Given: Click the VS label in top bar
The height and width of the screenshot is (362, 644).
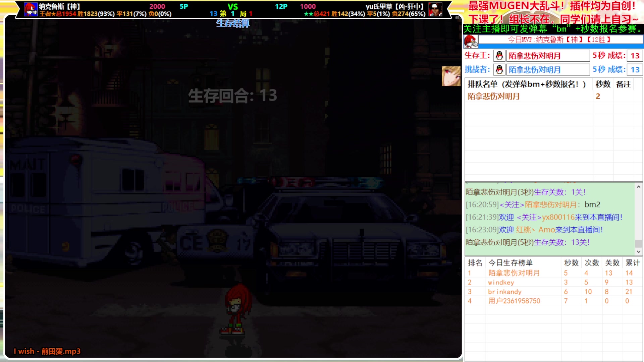Looking at the screenshot, I should coord(233,7).
